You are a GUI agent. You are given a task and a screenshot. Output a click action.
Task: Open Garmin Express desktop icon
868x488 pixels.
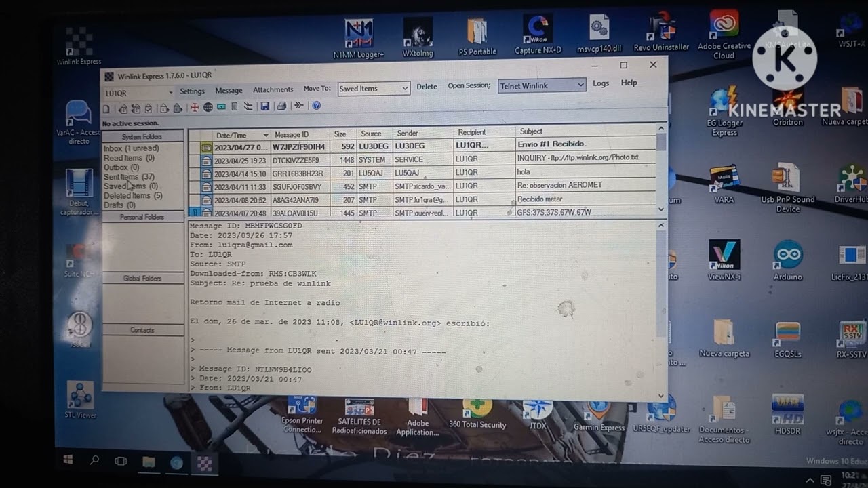pos(599,415)
